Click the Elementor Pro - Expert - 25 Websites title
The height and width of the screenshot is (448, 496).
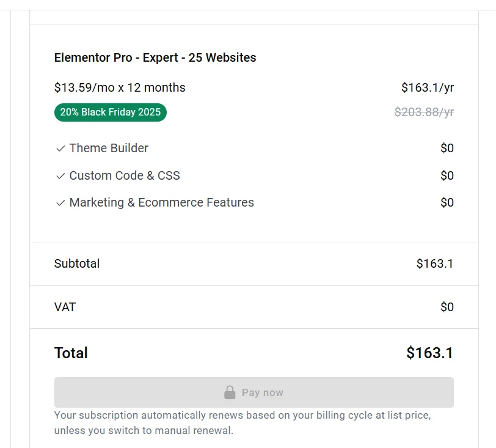(155, 57)
